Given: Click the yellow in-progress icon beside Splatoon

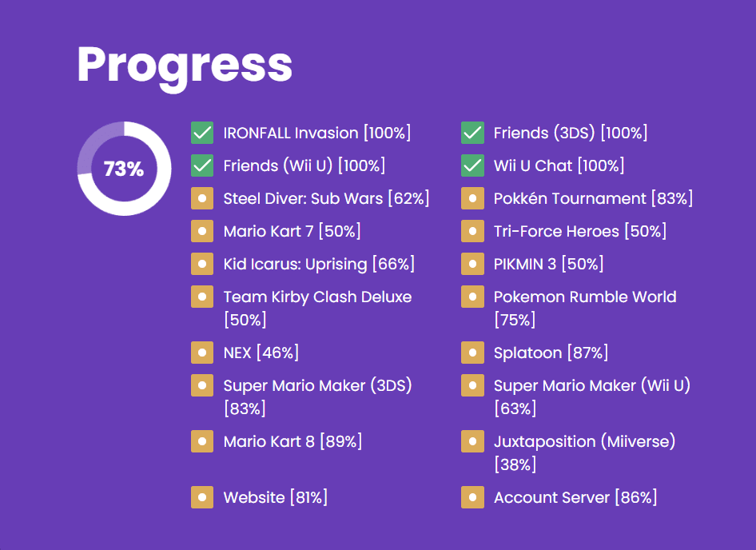Looking at the screenshot, I should coord(472,353).
